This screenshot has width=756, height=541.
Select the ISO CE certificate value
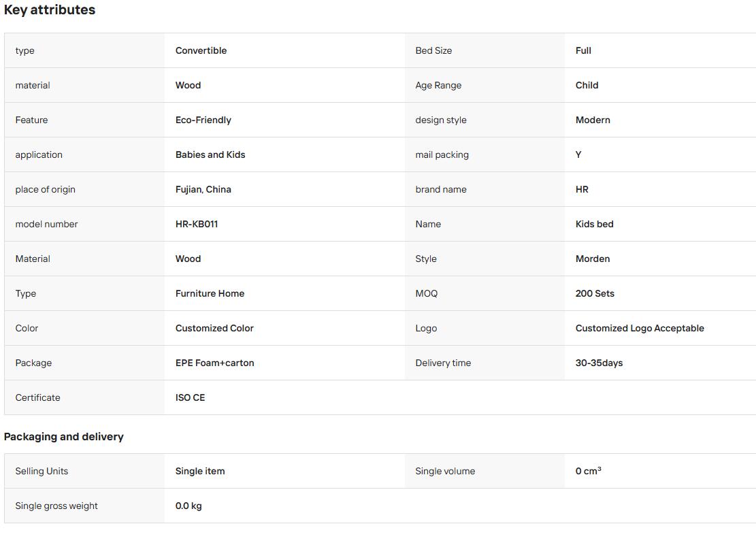190,398
